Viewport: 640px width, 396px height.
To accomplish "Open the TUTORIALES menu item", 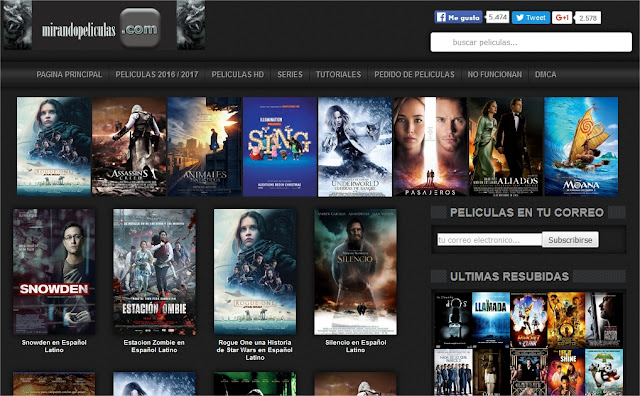I will pyautogui.click(x=338, y=74).
